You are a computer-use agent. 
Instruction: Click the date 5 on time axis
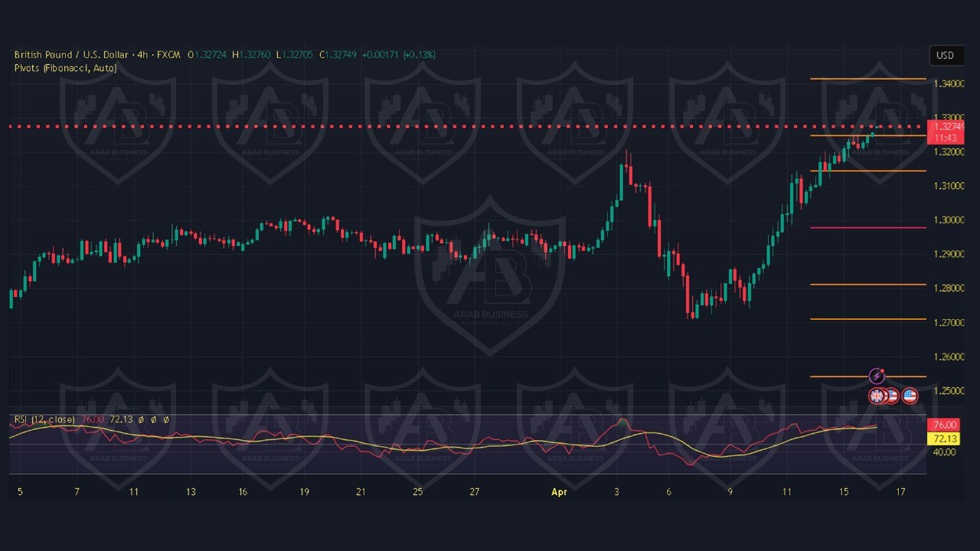pyautogui.click(x=20, y=492)
